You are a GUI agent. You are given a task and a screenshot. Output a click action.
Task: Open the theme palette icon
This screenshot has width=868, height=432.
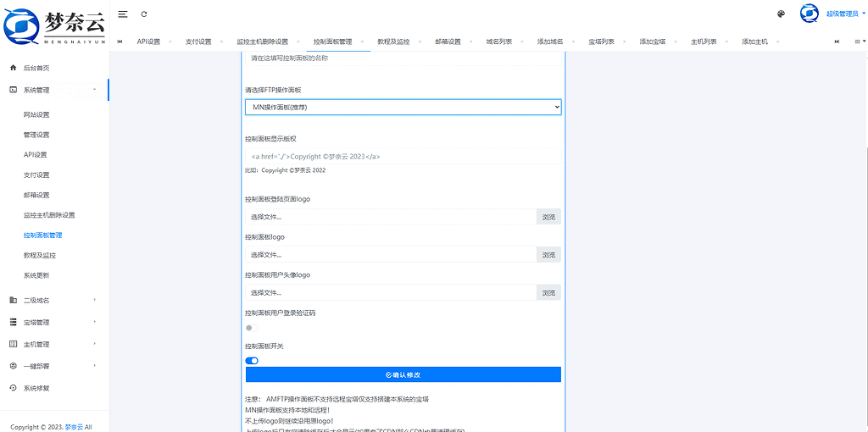(x=781, y=14)
